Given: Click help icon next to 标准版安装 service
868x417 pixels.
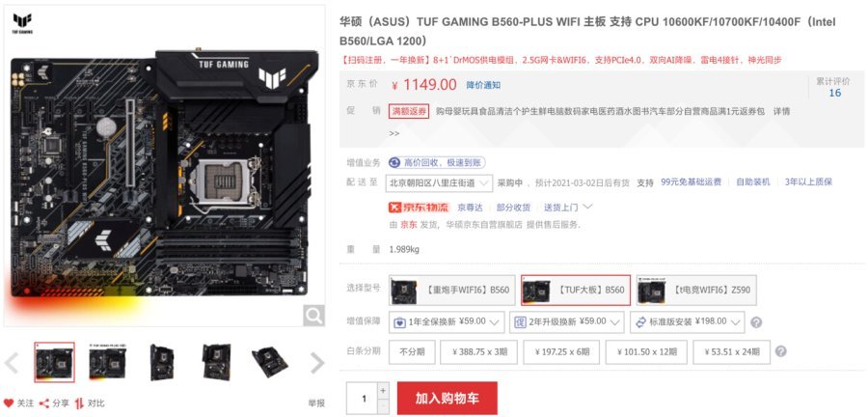Looking at the screenshot, I should click(x=756, y=322).
